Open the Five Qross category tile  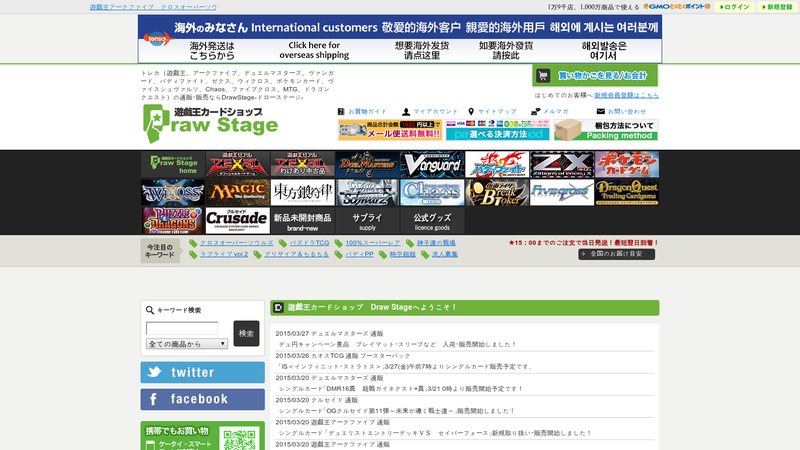pos(562,192)
